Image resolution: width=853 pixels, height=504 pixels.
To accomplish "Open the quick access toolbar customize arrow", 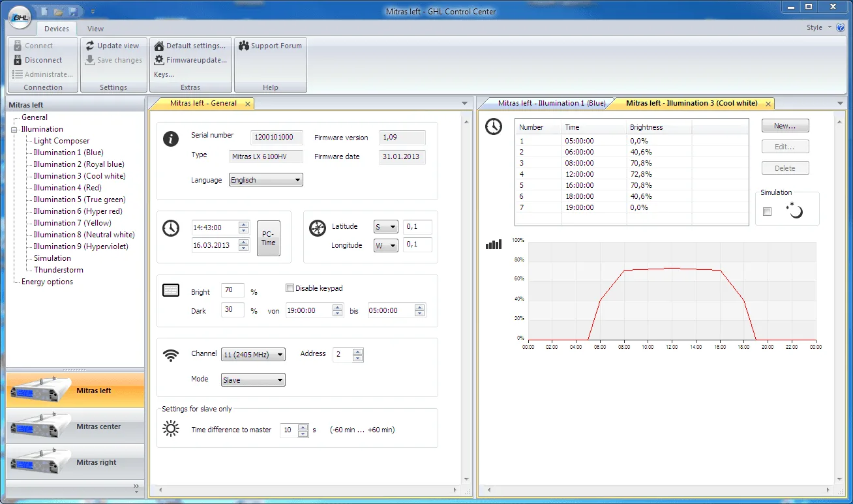I will 93,12.
